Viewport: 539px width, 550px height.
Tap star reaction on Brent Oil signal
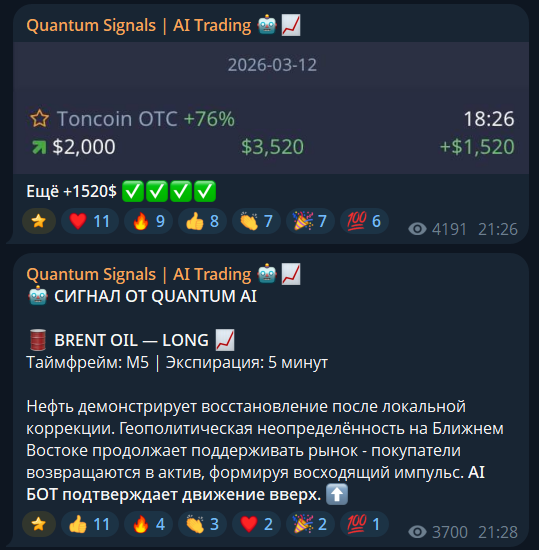(x=39, y=524)
